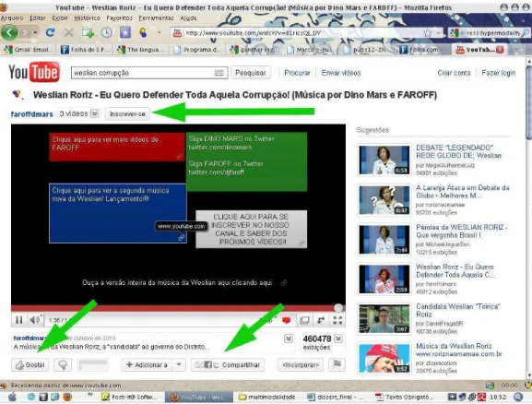Enter fullscreen on the video player

click(x=337, y=320)
